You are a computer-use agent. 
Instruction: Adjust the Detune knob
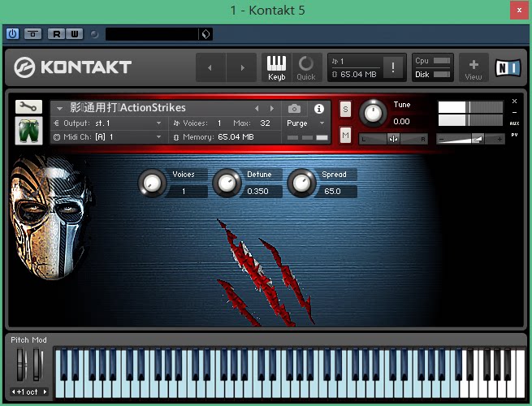click(227, 184)
